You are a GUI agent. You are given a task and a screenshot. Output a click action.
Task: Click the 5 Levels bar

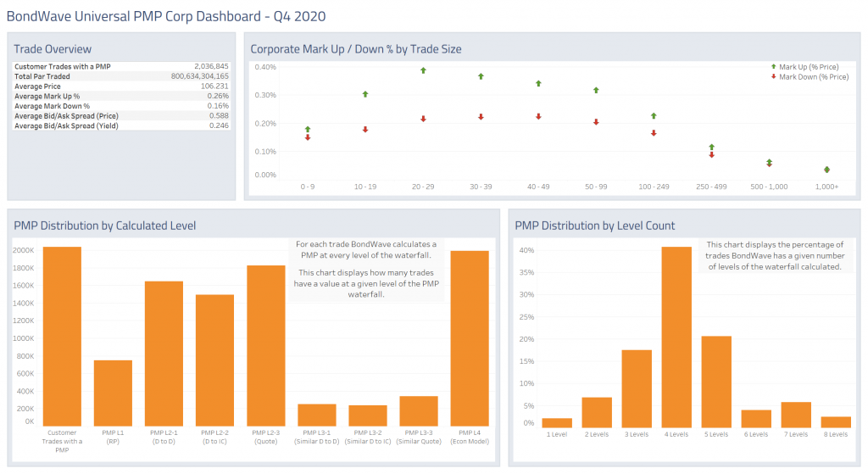click(716, 382)
